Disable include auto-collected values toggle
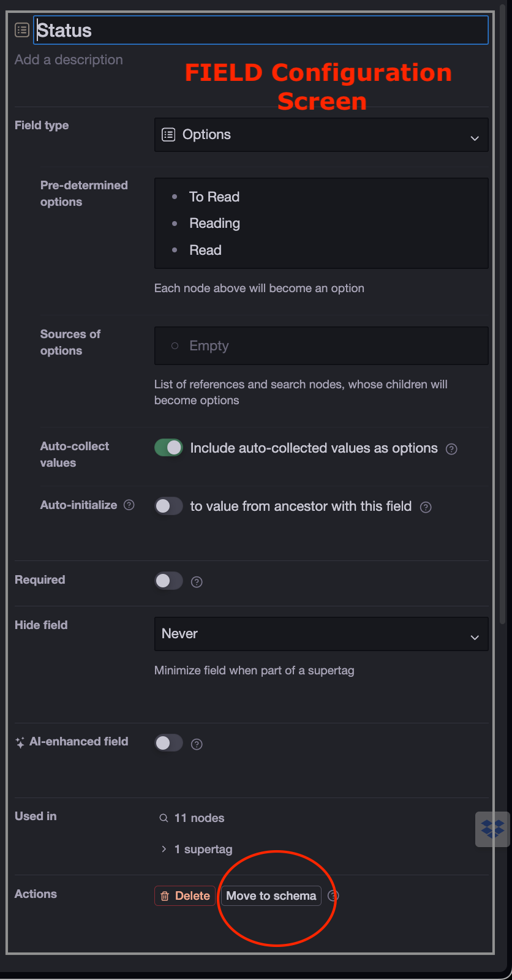 (x=168, y=448)
